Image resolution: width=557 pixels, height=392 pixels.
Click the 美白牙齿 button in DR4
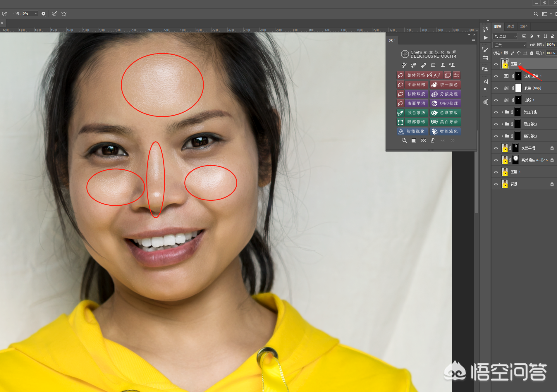[x=445, y=122]
